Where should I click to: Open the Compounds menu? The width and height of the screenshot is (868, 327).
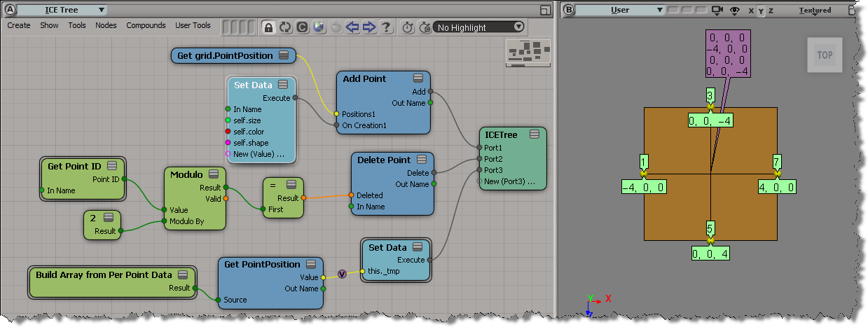[146, 25]
